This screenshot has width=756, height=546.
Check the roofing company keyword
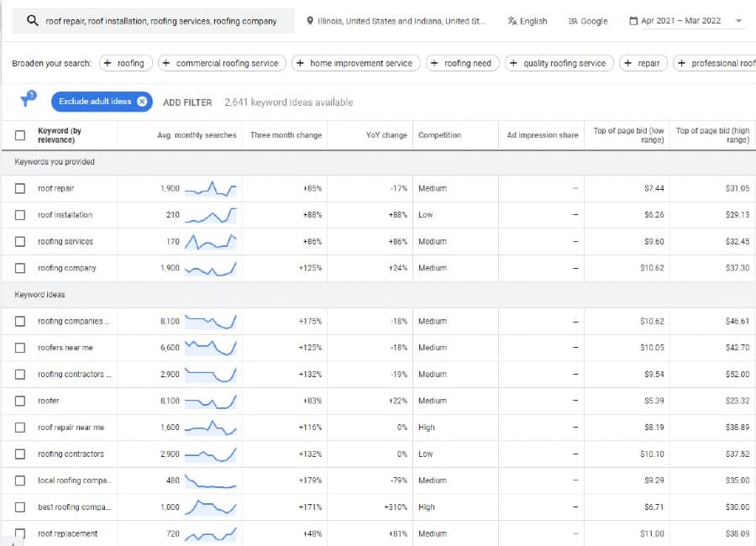coord(20,268)
